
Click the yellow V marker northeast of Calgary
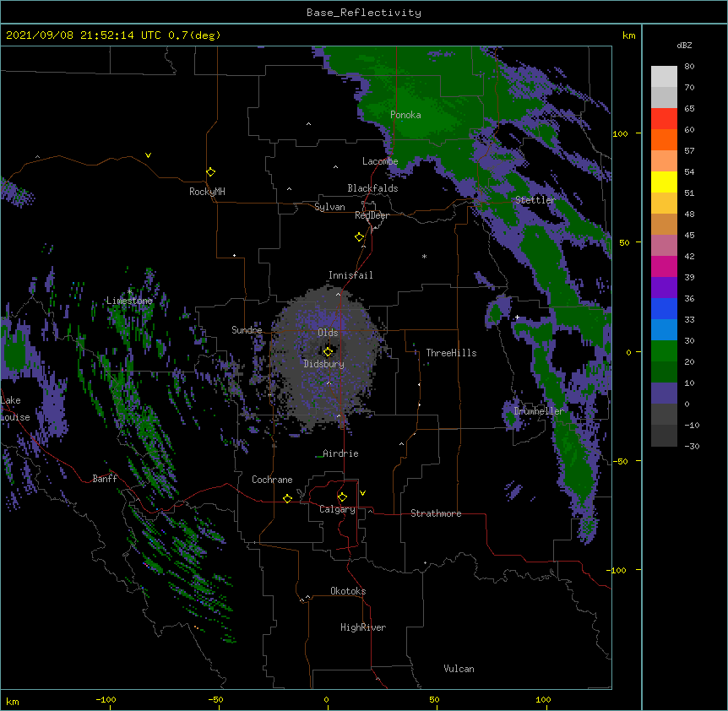362,493
